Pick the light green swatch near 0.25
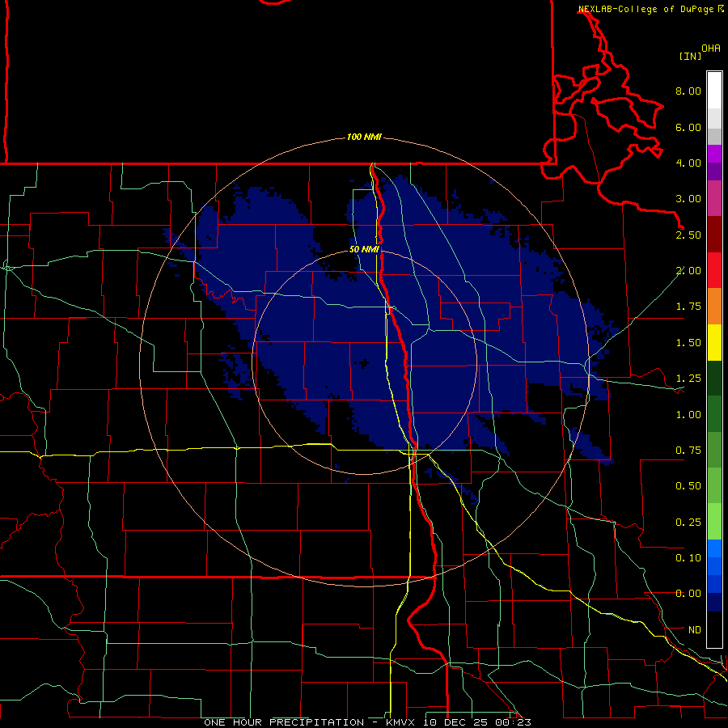Viewport: 728px width, 728px height. tap(714, 522)
